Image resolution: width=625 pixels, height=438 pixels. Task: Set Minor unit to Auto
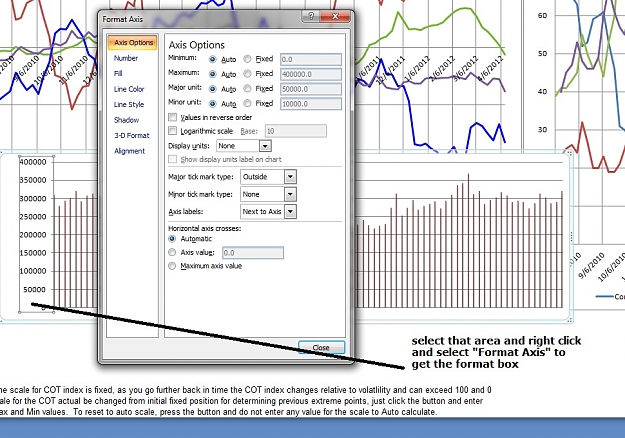coord(212,104)
